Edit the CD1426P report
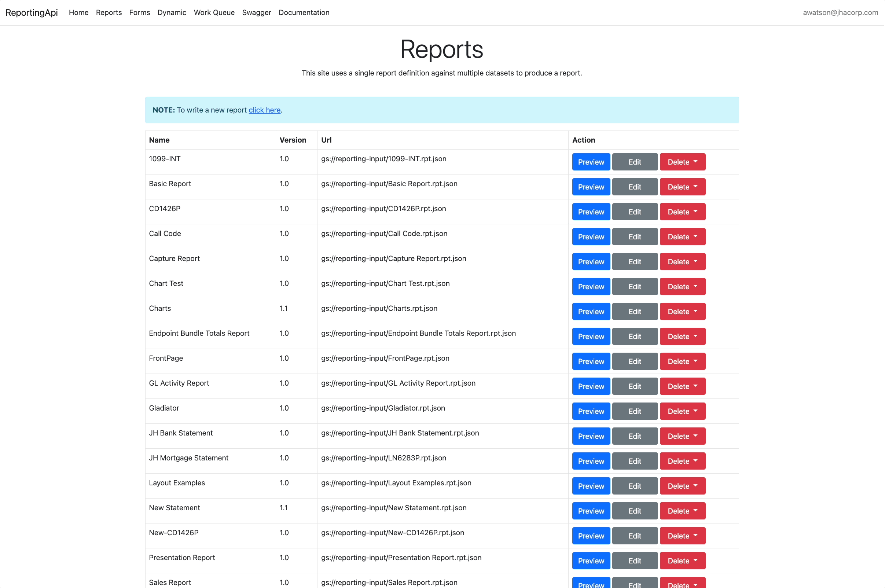This screenshot has height=588, width=885. pyautogui.click(x=635, y=212)
